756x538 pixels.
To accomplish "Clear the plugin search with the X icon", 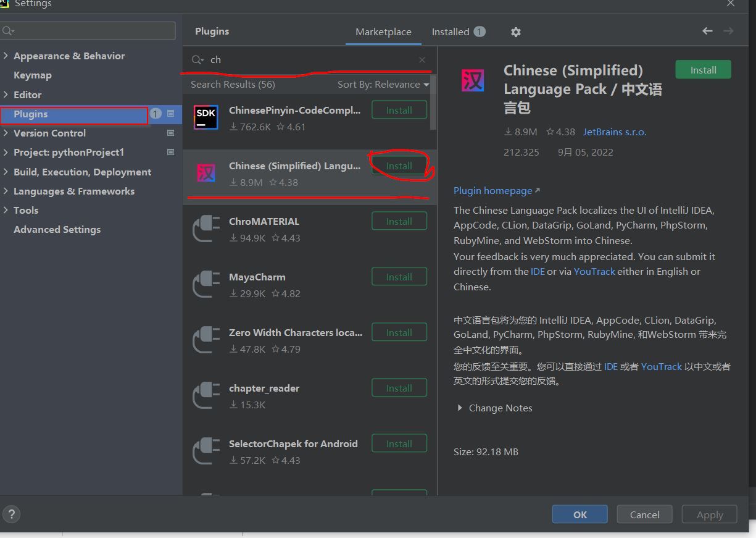I will 422,60.
